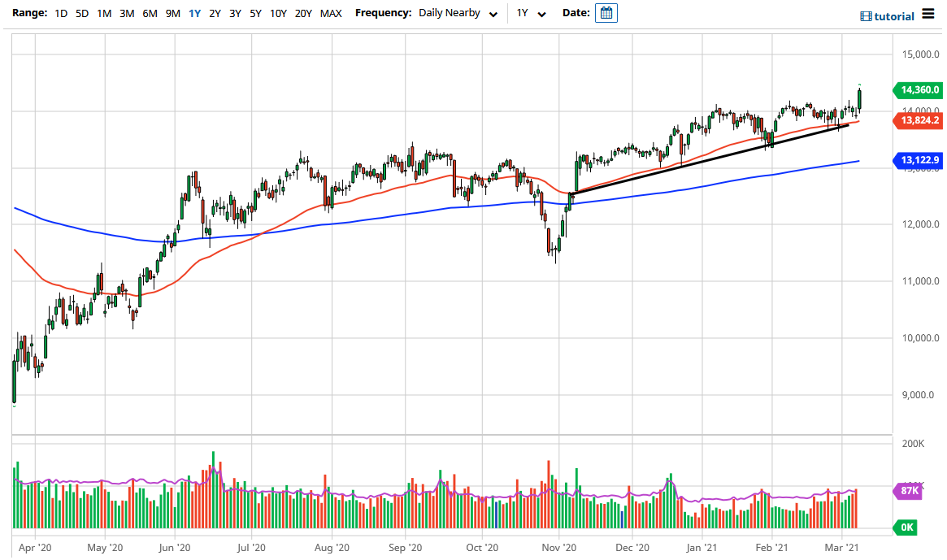Image resolution: width=947 pixels, height=560 pixels.
Task: Open the Date calendar picker
Action: coord(606,13)
